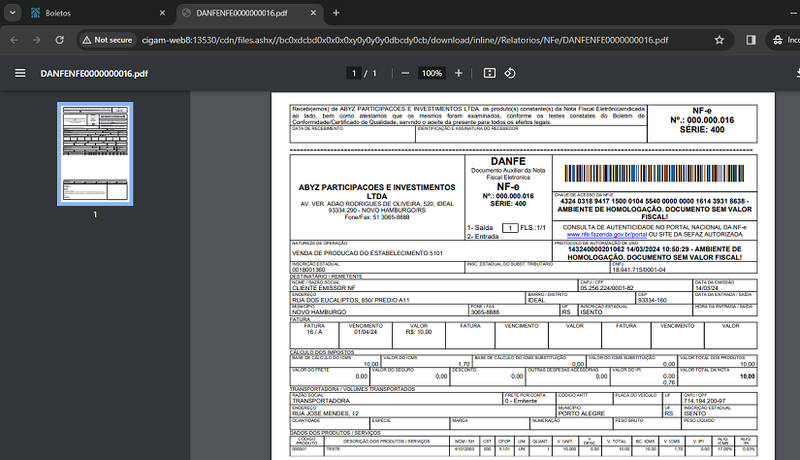
Task: Click VENDA DE PRODUCAO DO ESTABELECIMENTO 5101
Action: pyautogui.click(x=367, y=253)
